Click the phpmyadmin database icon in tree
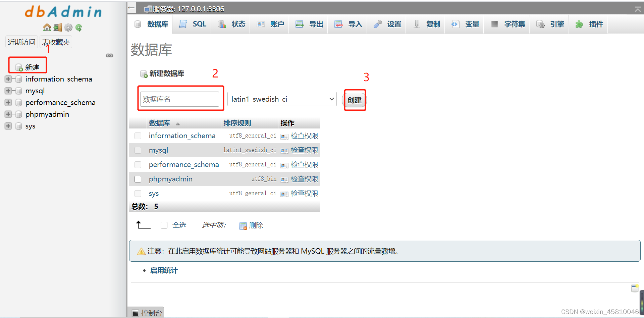The width and height of the screenshot is (644, 318). (19, 114)
